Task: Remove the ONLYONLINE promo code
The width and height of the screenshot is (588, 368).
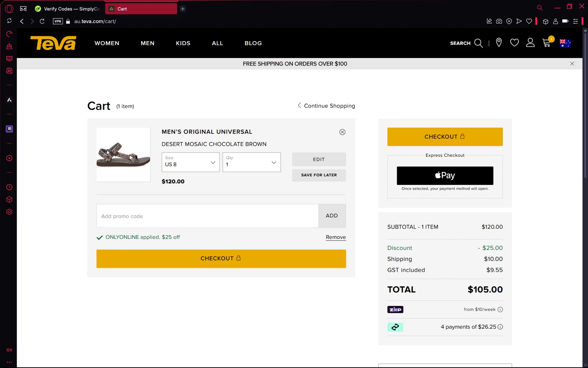Action: point(336,237)
